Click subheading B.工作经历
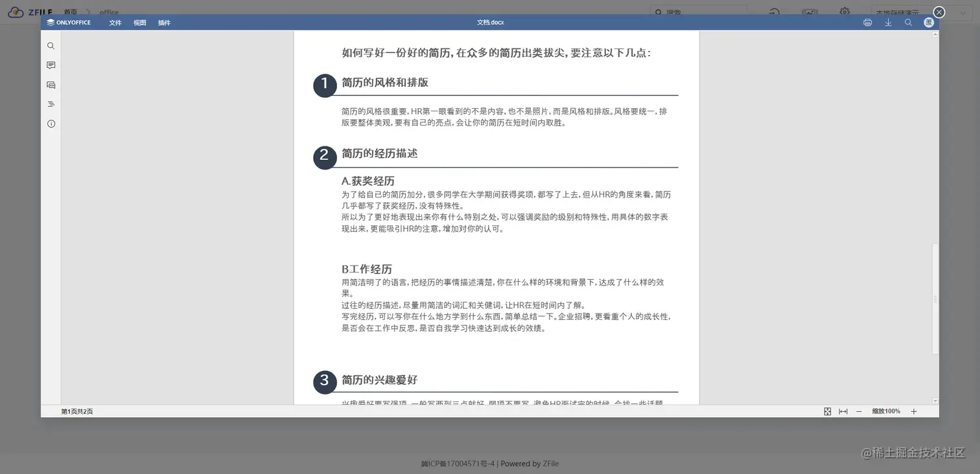 tap(367, 269)
